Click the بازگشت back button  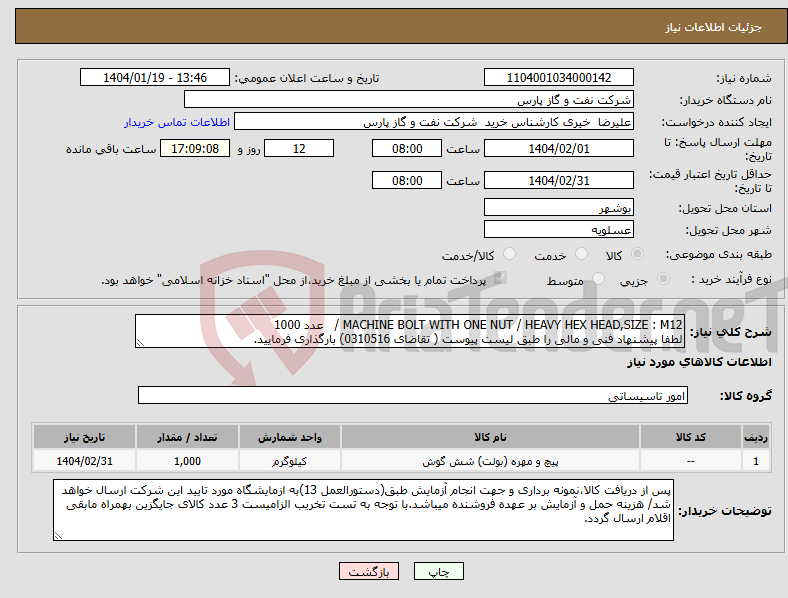pos(369,571)
